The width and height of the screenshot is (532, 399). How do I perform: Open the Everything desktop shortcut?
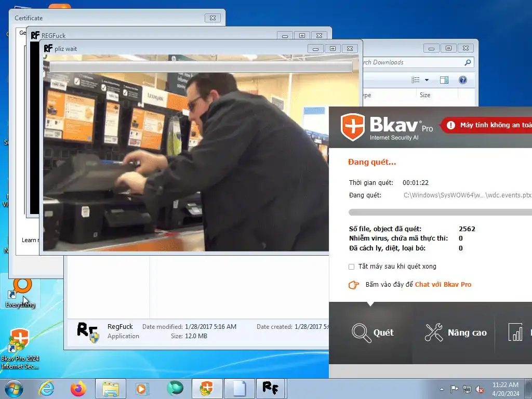point(20,292)
